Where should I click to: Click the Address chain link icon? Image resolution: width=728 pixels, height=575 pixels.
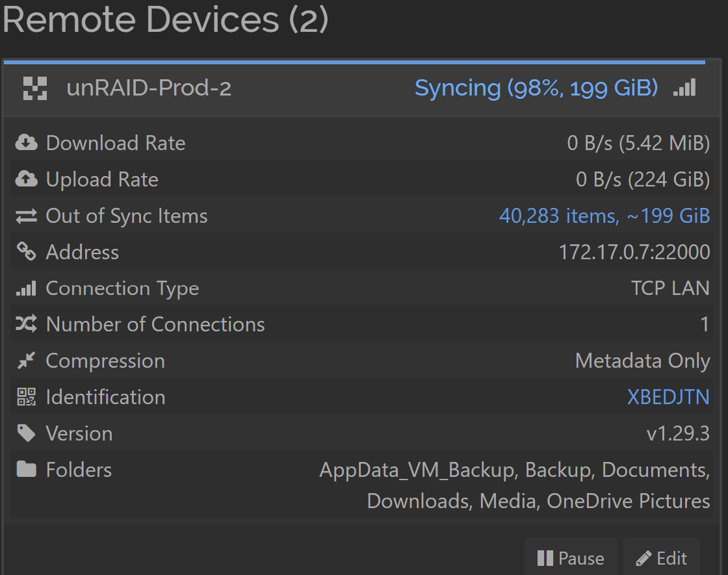27,251
